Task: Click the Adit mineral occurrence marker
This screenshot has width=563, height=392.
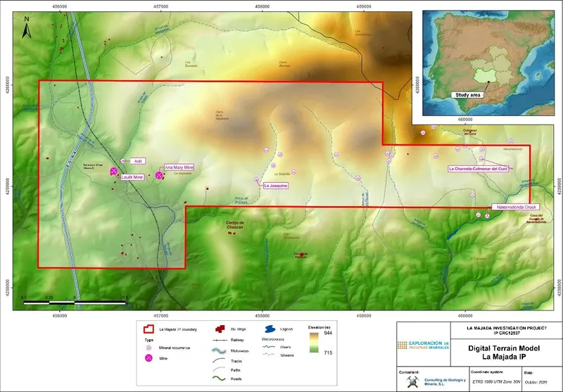Action: coord(122,161)
